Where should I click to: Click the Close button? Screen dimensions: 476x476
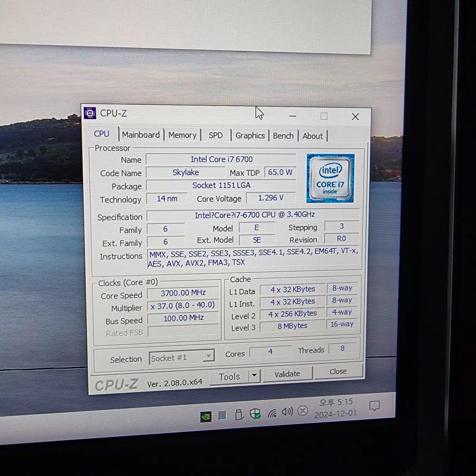tap(338, 371)
